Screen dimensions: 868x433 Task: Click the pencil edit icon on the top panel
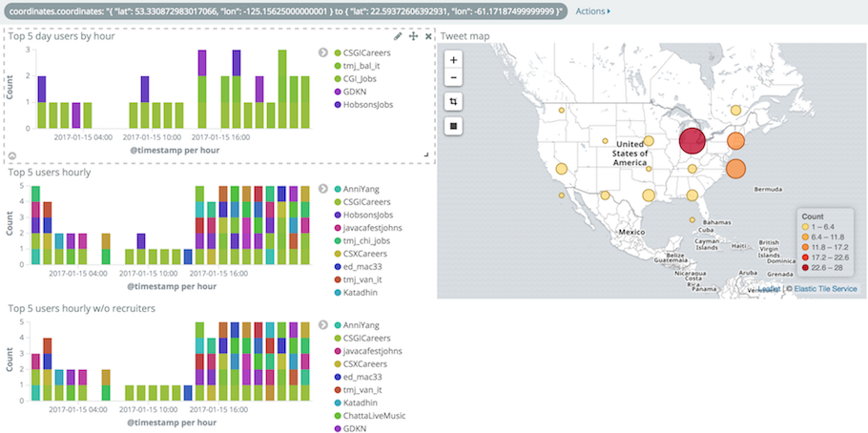coord(399,35)
